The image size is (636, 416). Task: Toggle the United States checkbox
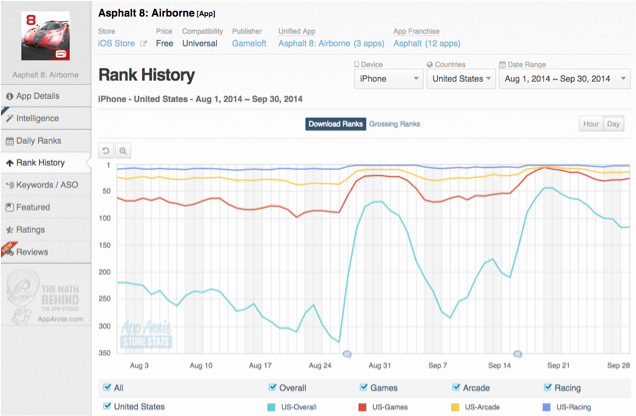pyautogui.click(x=107, y=406)
